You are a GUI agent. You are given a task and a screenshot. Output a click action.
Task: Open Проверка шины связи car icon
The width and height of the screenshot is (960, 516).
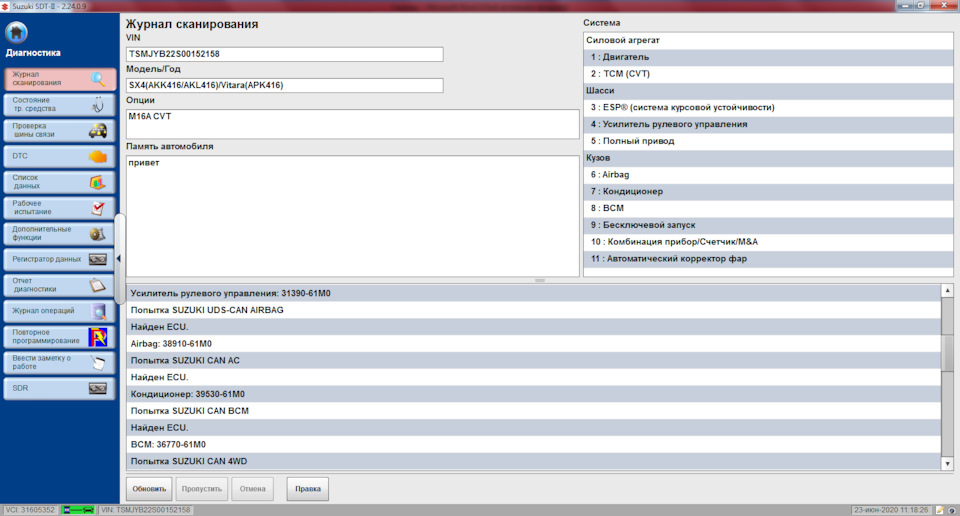click(x=98, y=130)
